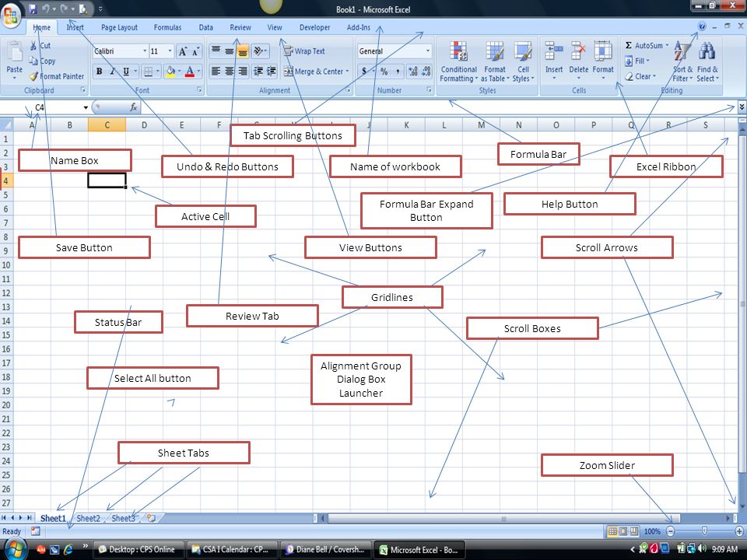Toggle Bold formatting
This screenshot has height=560, width=747.
99,72
